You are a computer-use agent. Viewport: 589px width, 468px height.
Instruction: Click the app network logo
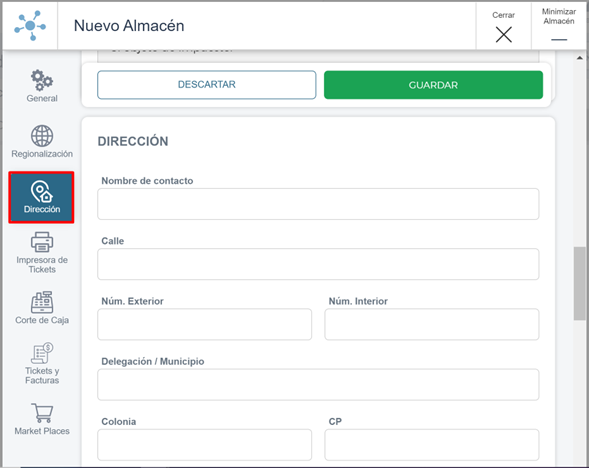coord(30,26)
